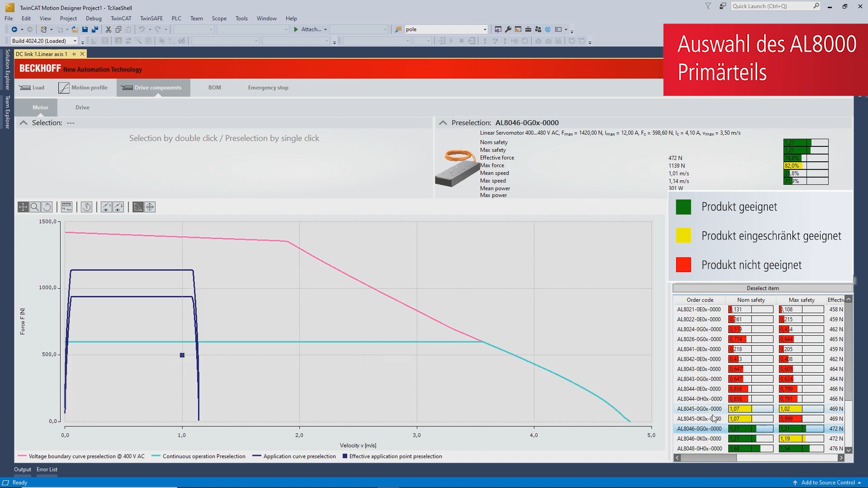Toggle visibility of curve 2
This screenshot has height=488, width=868.
click(x=118, y=207)
